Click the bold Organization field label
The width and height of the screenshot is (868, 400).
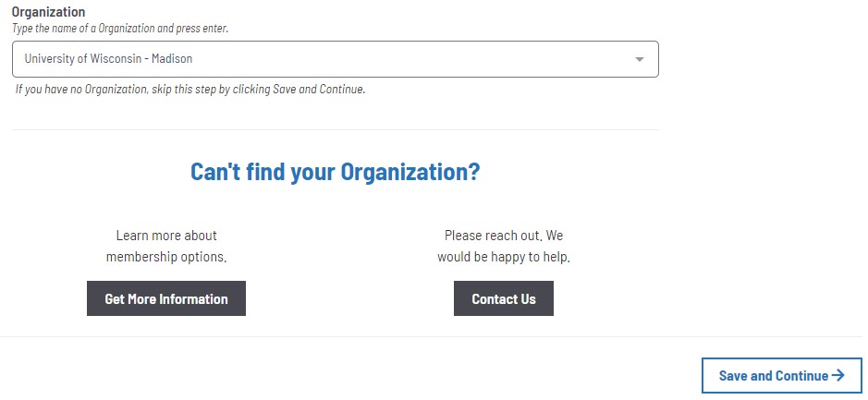point(49,12)
